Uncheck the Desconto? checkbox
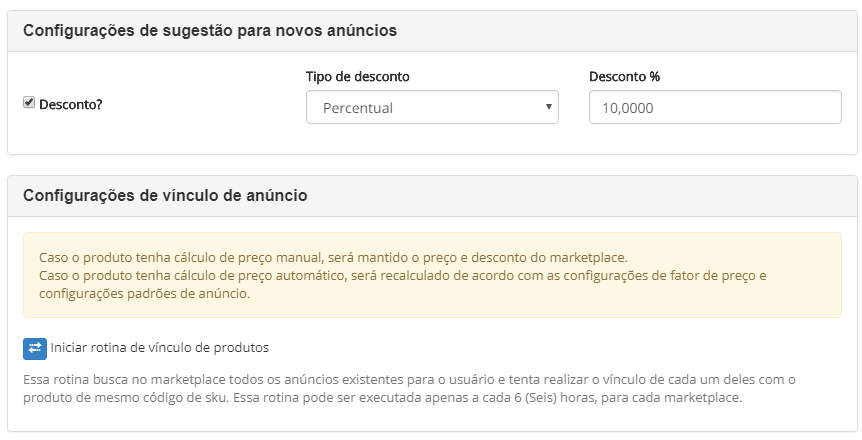Viewport: 862px width, 440px height. 29,103
